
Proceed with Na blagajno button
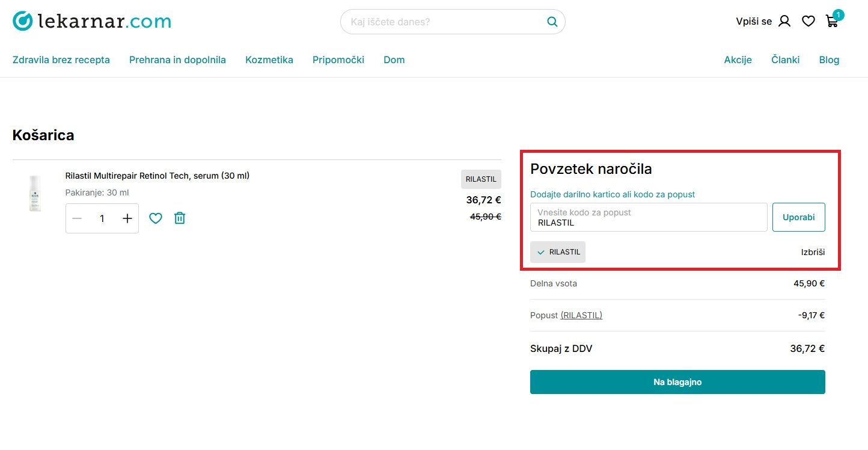click(677, 382)
